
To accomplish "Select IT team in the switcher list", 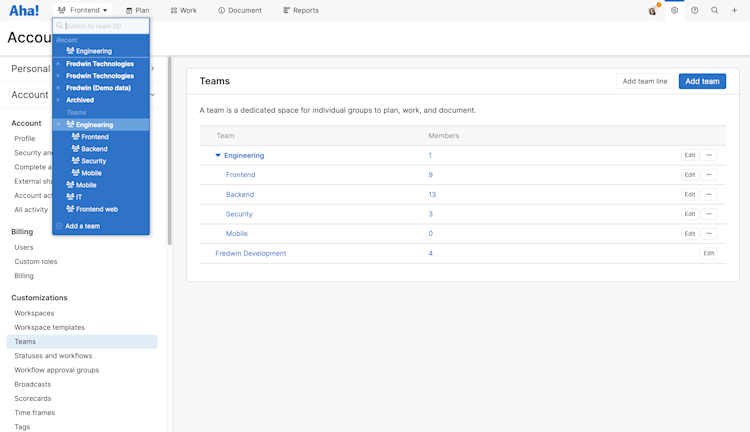I will tap(79, 197).
